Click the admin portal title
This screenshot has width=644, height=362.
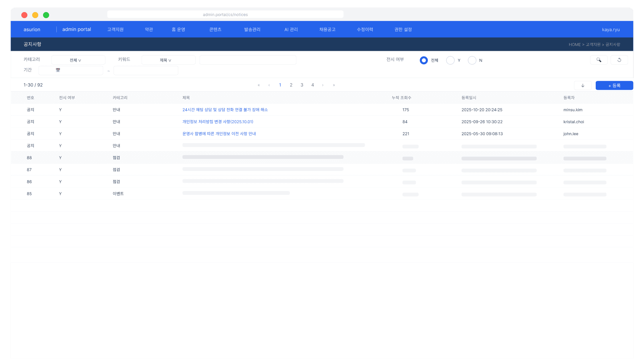click(76, 29)
